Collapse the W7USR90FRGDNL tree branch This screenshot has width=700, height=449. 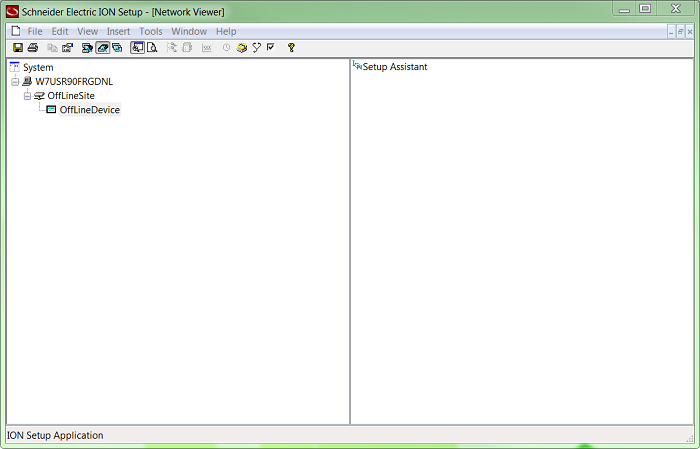(x=15, y=82)
